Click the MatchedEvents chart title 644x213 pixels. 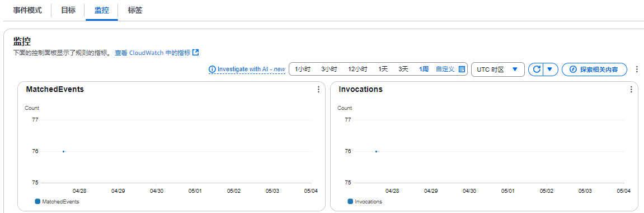[55, 89]
